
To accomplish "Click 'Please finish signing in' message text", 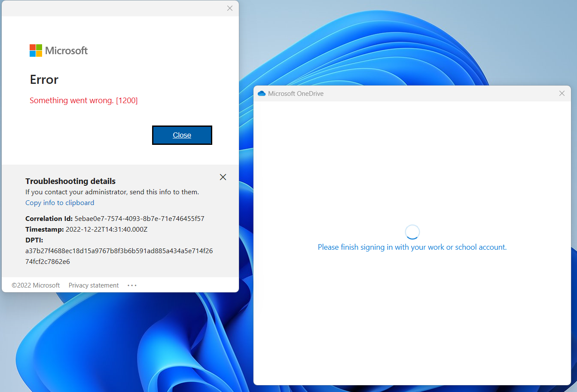I will pos(412,247).
